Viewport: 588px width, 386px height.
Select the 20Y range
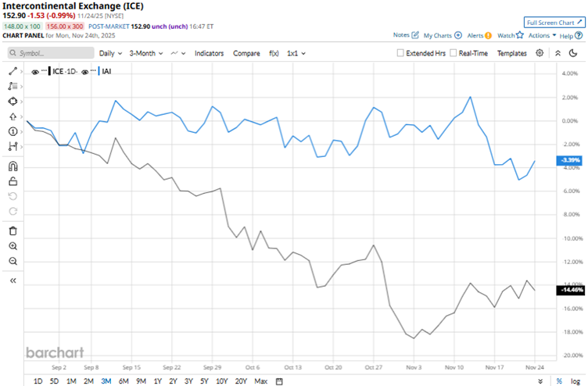point(241,381)
